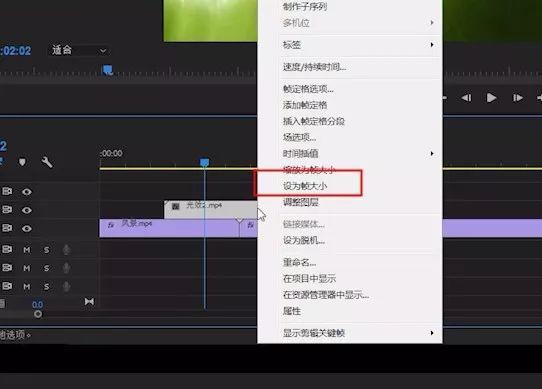Expand the 显示剪辑关键帧 submenu
The height and width of the screenshot is (389, 542).
(350, 333)
